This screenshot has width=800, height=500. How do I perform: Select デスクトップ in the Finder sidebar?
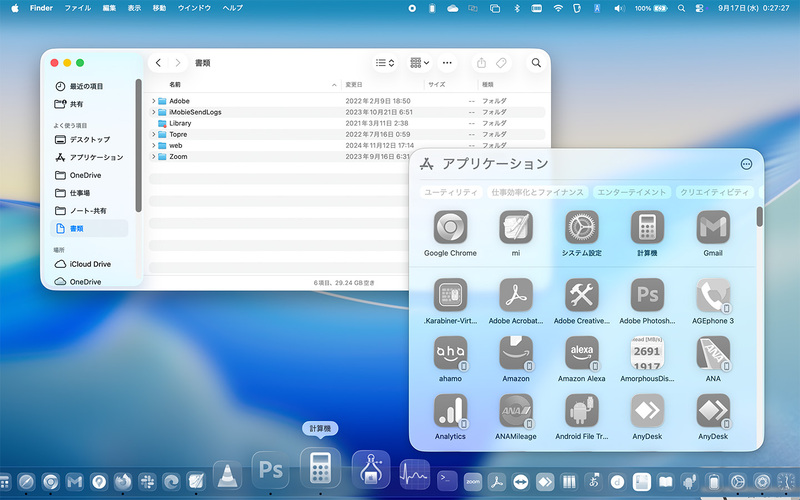tap(89, 140)
